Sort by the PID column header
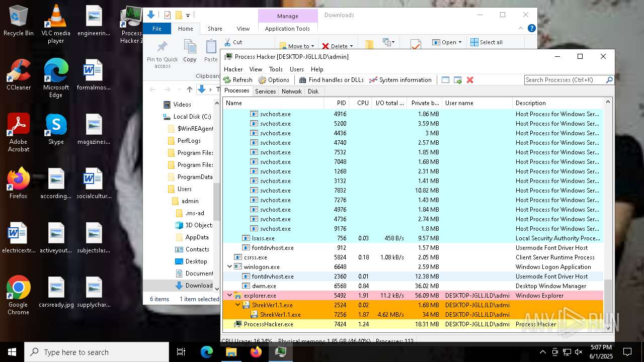The width and height of the screenshot is (644, 362). (337, 103)
